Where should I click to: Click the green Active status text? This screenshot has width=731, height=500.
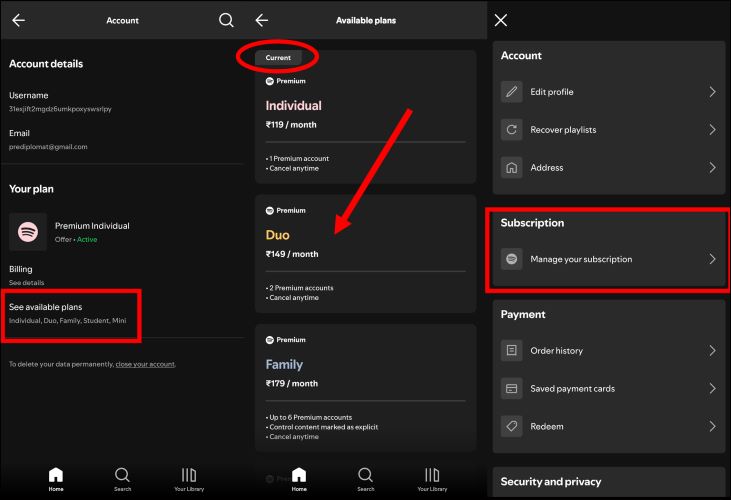tap(87, 240)
